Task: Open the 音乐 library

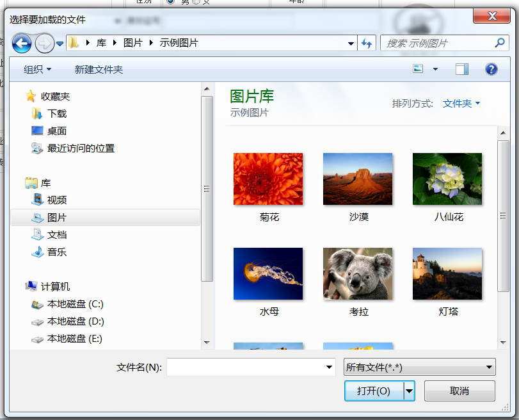Action: click(x=58, y=252)
